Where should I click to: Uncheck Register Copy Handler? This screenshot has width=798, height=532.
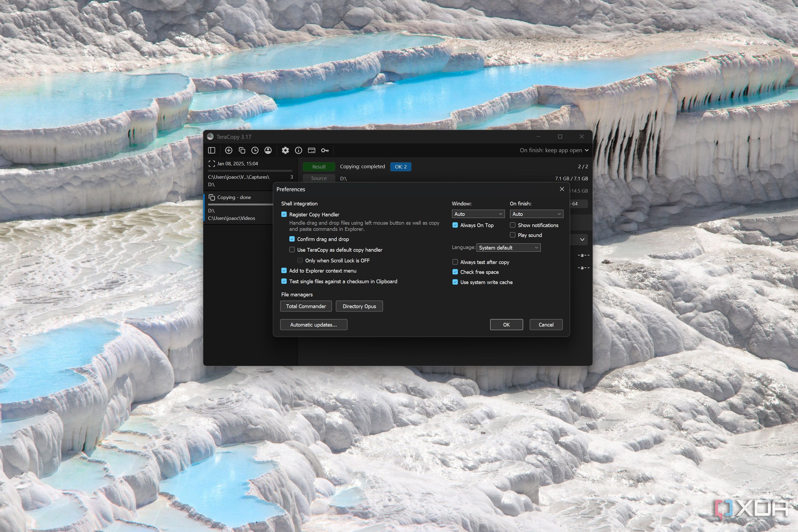point(284,215)
